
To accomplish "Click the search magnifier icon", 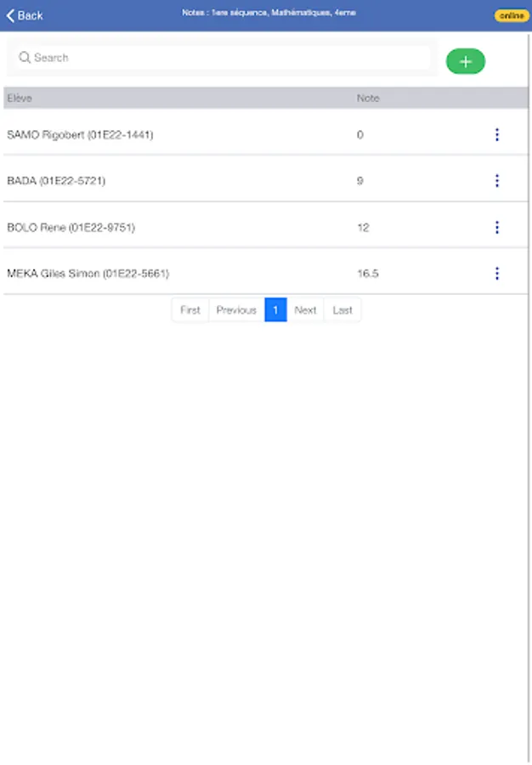I will point(25,58).
